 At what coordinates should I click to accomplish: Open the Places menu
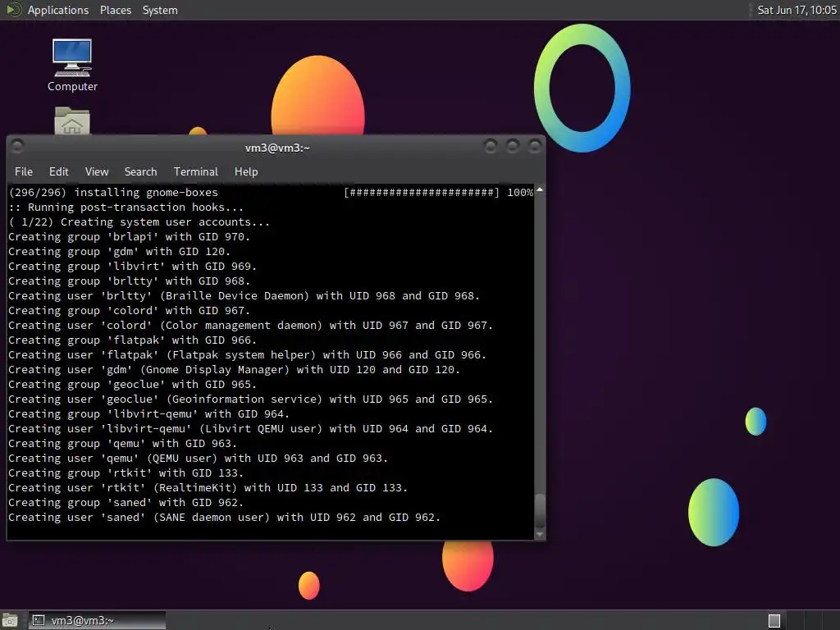click(115, 10)
